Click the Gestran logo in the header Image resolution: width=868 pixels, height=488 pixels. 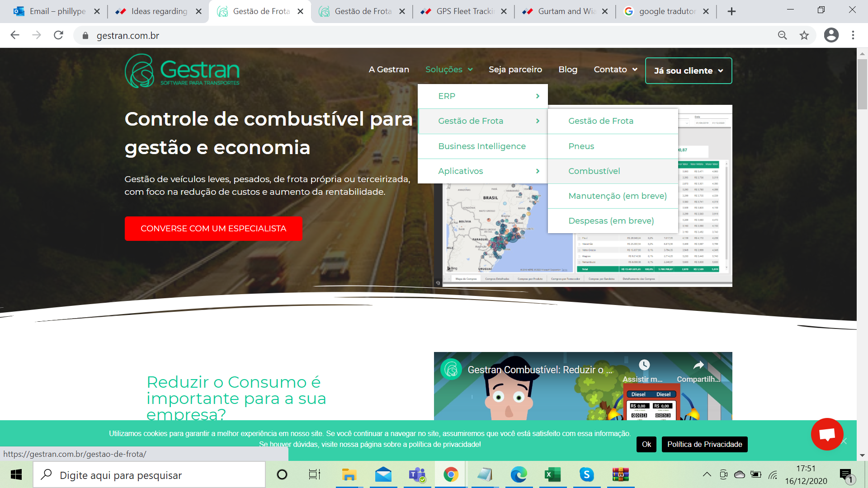(182, 70)
